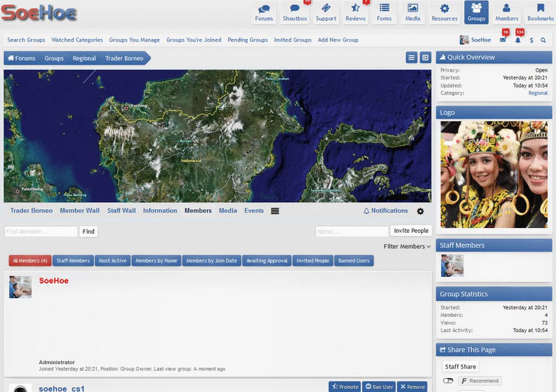Viewport: 556px width, 392px height.
Task: Select the Awaiting Approval filter tab
Action: tap(267, 261)
